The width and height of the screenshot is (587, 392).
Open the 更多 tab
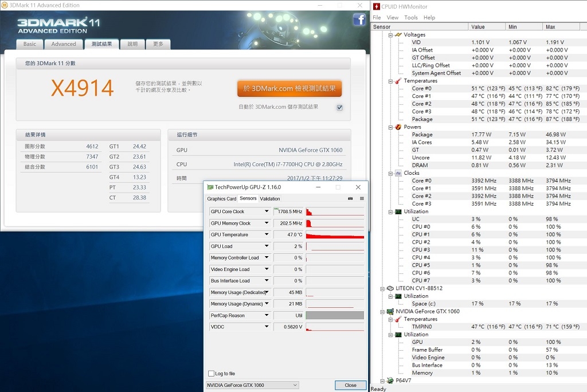(x=158, y=44)
